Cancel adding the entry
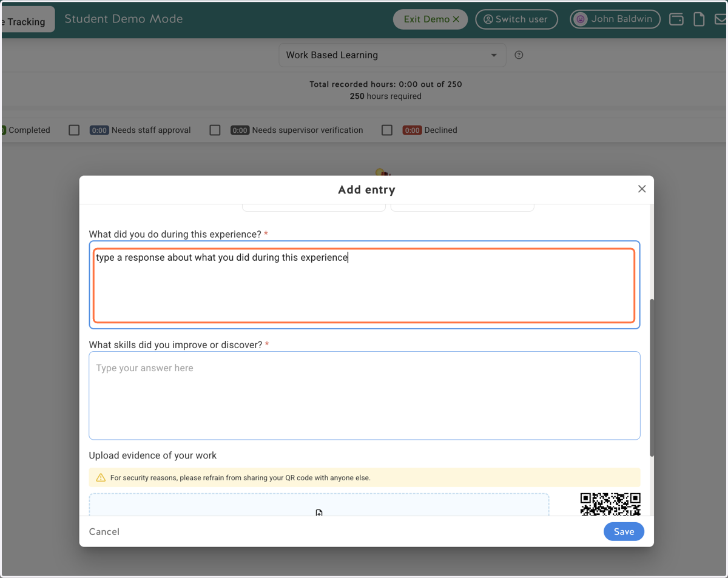This screenshot has height=578, width=728. (104, 532)
